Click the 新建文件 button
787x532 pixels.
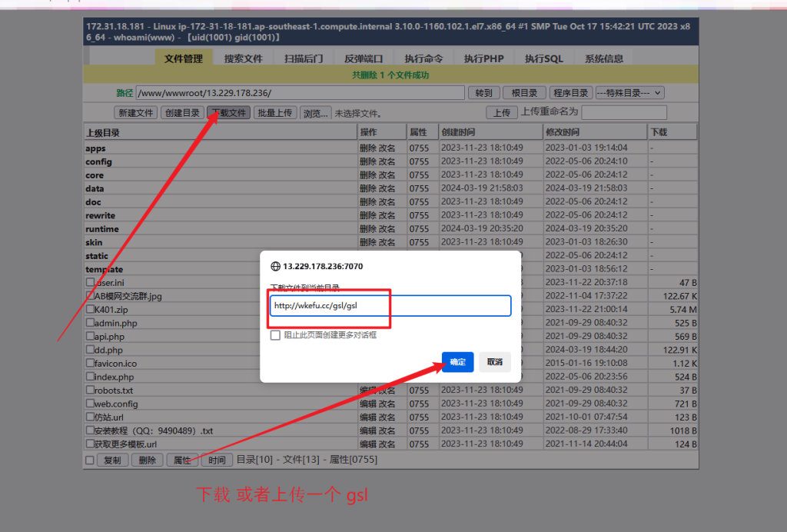pos(136,113)
